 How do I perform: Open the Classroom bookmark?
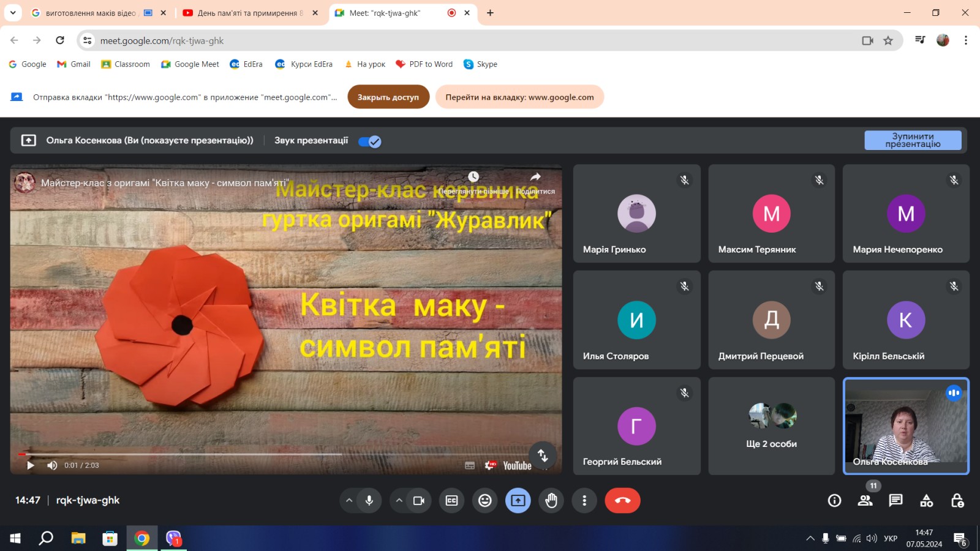[x=126, y=64]
